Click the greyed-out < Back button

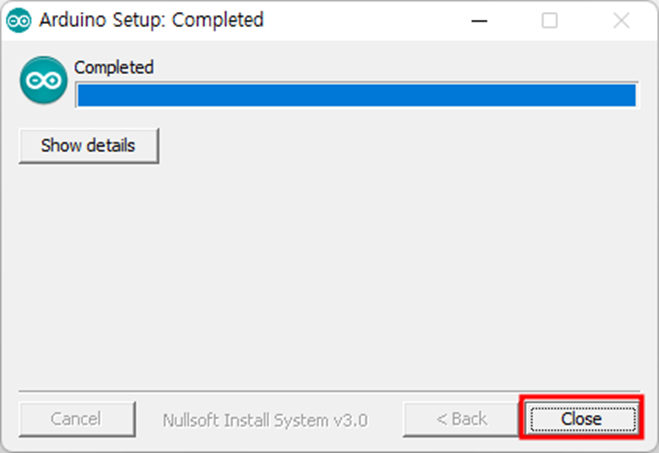pos(461,419)
